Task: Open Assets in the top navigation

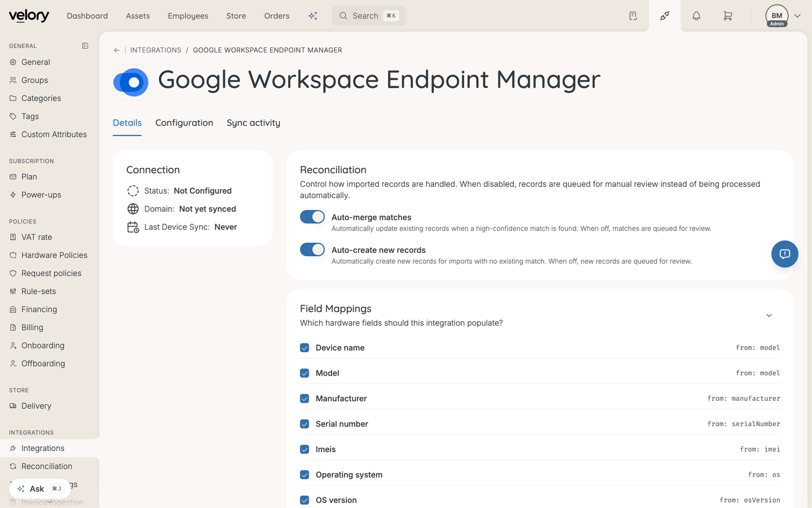Action: (138, 16)
